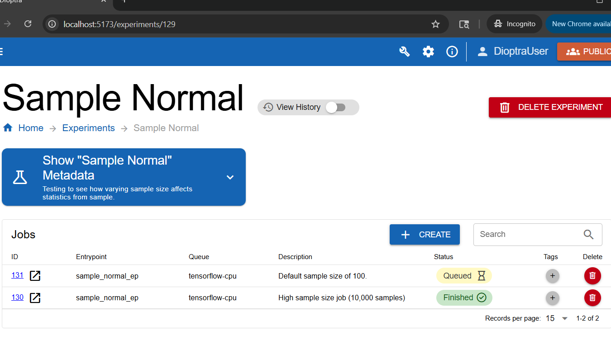Open the Experiments breadcrumb link

pos(88,128)
